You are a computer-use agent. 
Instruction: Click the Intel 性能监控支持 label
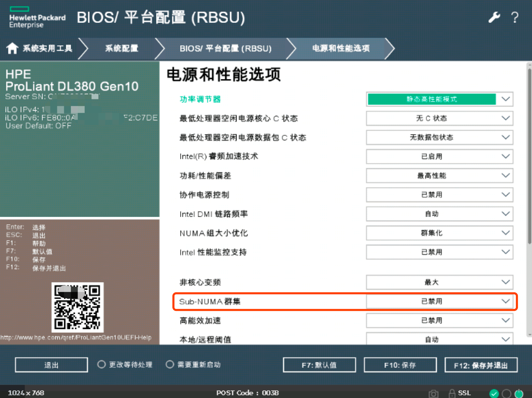213,252
